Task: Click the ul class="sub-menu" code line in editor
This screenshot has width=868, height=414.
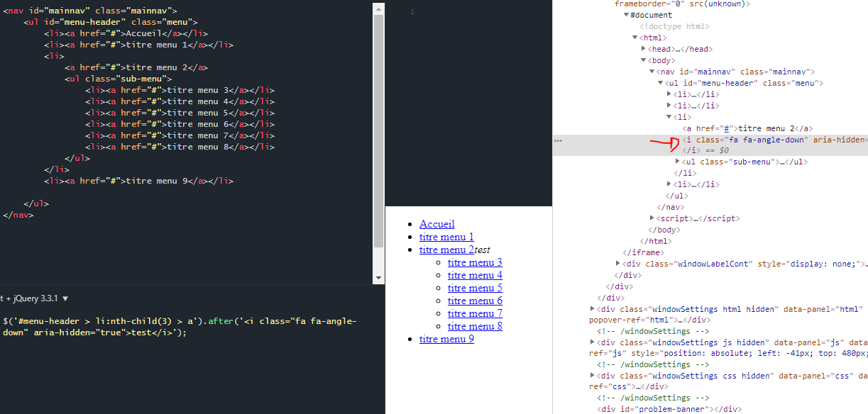Action: [x=119, y=79]
